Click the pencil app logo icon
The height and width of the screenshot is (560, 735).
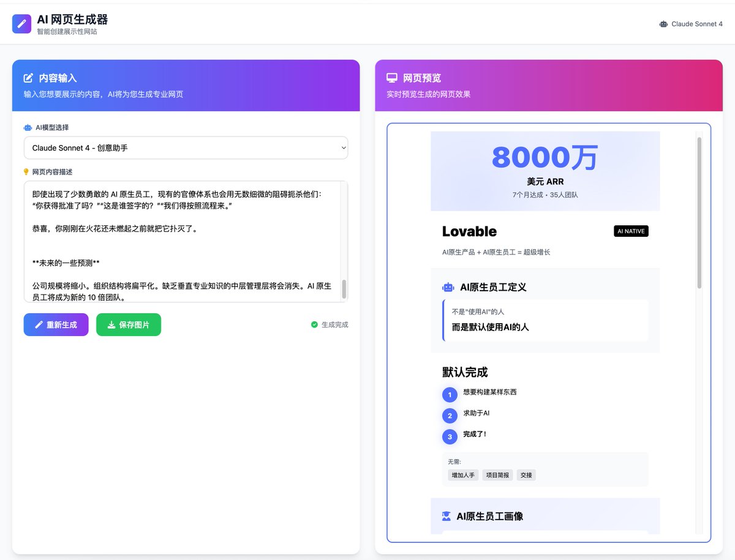[21, 24]
